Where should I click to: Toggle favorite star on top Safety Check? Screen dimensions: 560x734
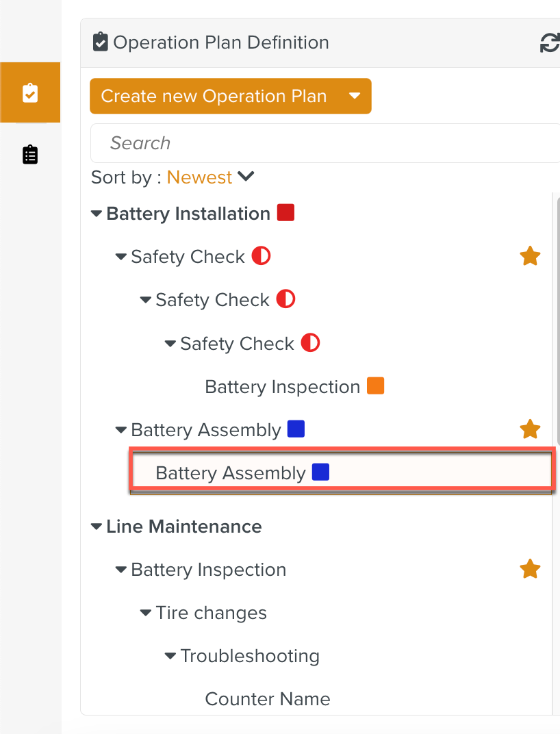(x=530, y=257)
